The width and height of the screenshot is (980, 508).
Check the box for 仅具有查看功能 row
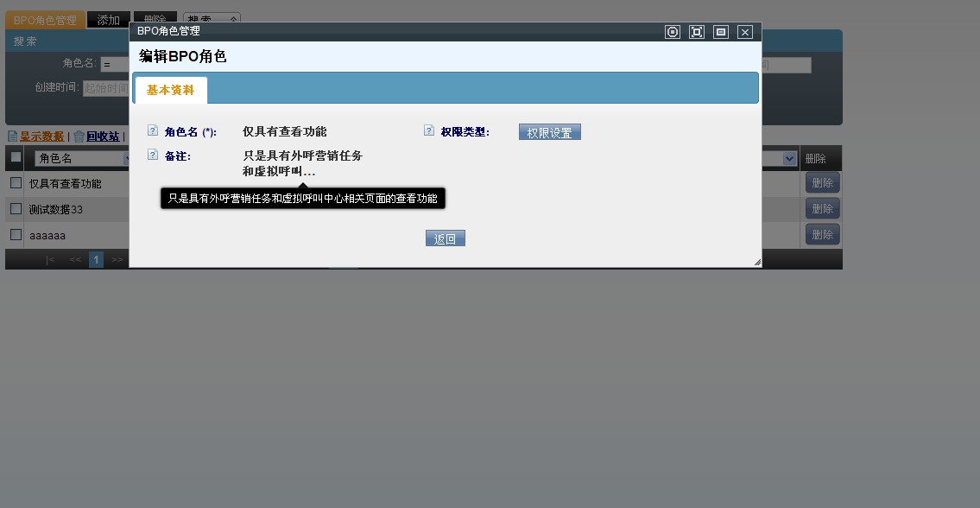pyautogui.click(x=16, y=183)
